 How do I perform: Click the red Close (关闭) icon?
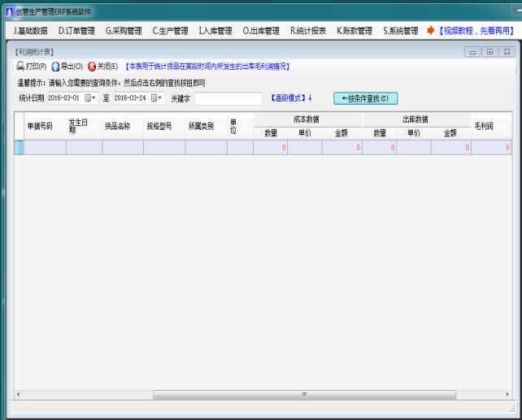[x=92, y=67]
